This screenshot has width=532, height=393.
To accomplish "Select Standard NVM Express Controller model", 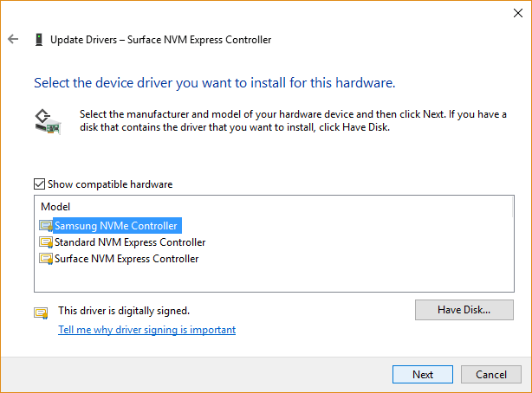I will click(130, 242).
